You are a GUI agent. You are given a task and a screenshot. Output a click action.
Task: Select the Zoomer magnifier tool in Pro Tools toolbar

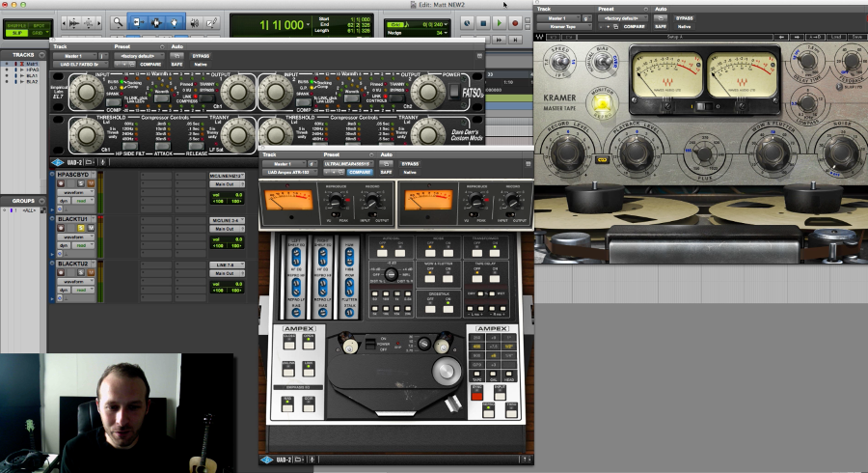coord(118,23)
